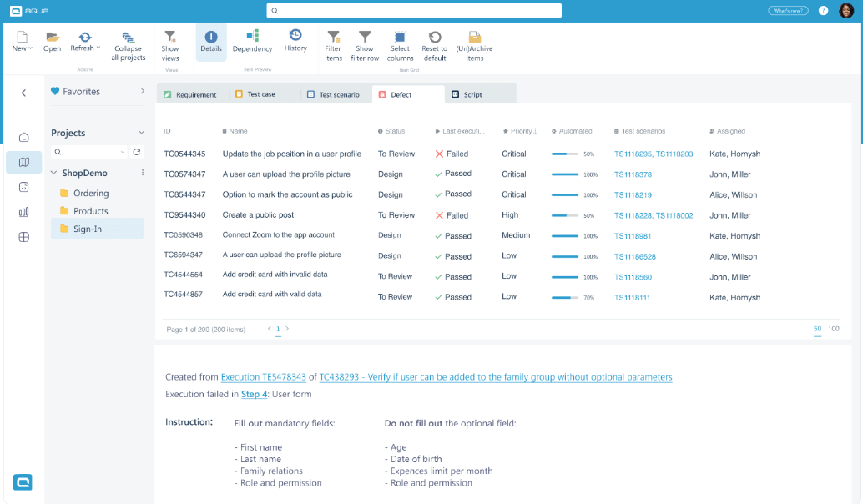The image size is (863, 504).
Task: Click the Reset to default icon
Action: click(x=434, y=43)
